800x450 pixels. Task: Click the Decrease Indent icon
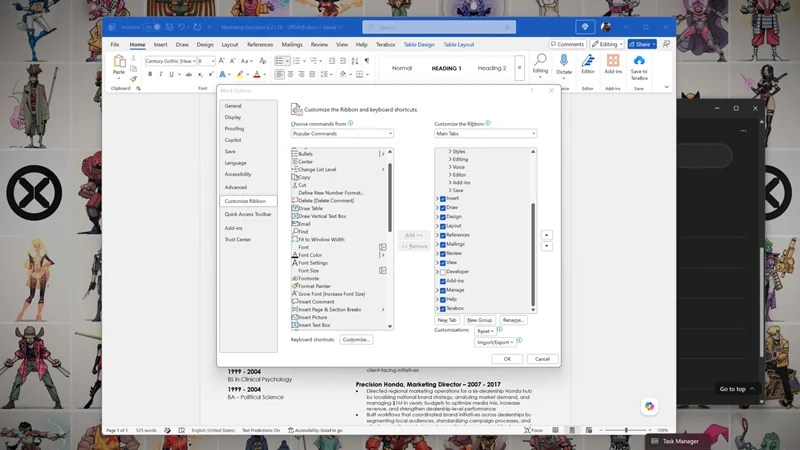(x=332, y=61)
